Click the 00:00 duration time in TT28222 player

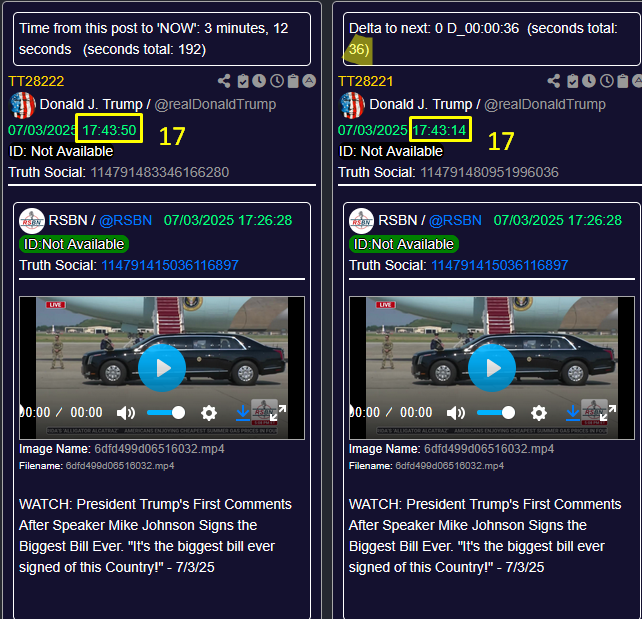click(86, 412)
